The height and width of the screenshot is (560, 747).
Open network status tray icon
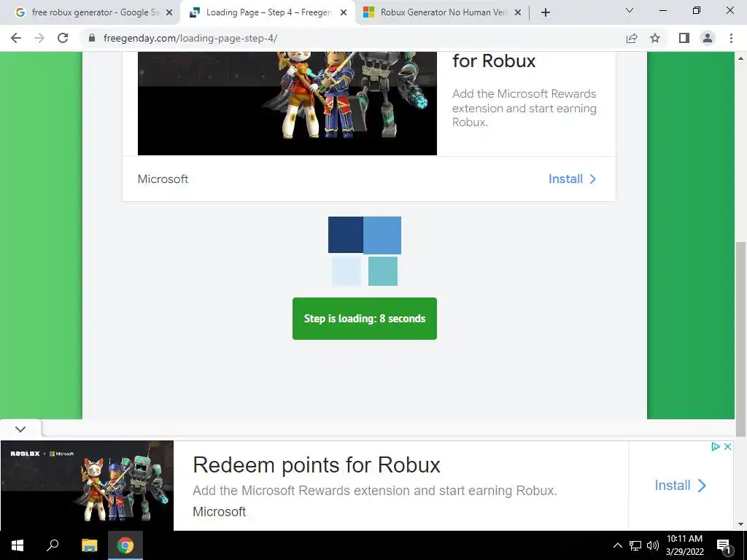coord(635,545)
